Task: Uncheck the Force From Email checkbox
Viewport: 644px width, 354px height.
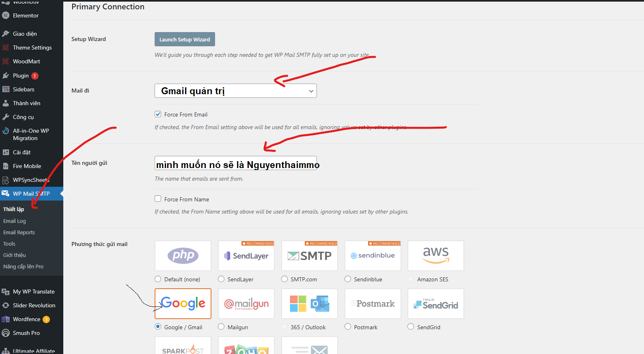Action: [158, 114]
